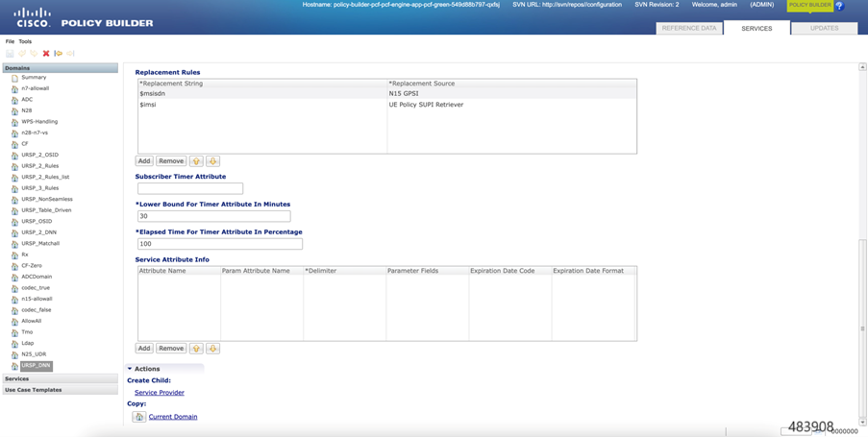868x437 pixels.
Task: Click the domain icon next to N28
Action: (x=15, y=111)
